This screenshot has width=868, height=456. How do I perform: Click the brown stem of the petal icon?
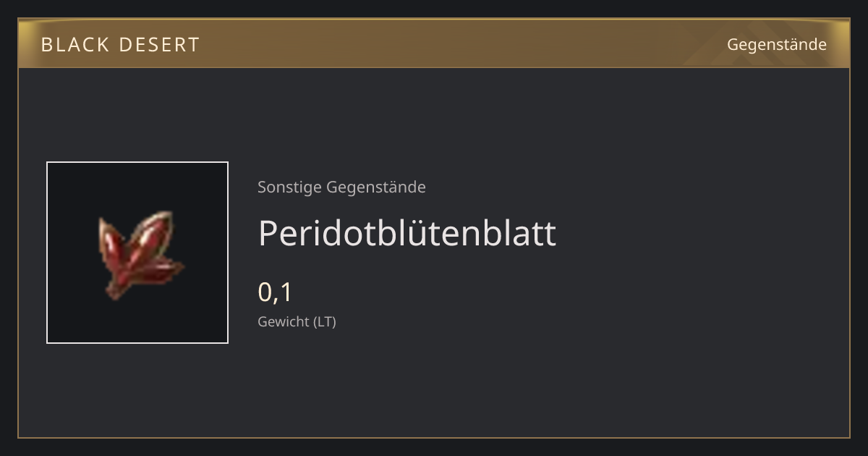tap(113, 291)
